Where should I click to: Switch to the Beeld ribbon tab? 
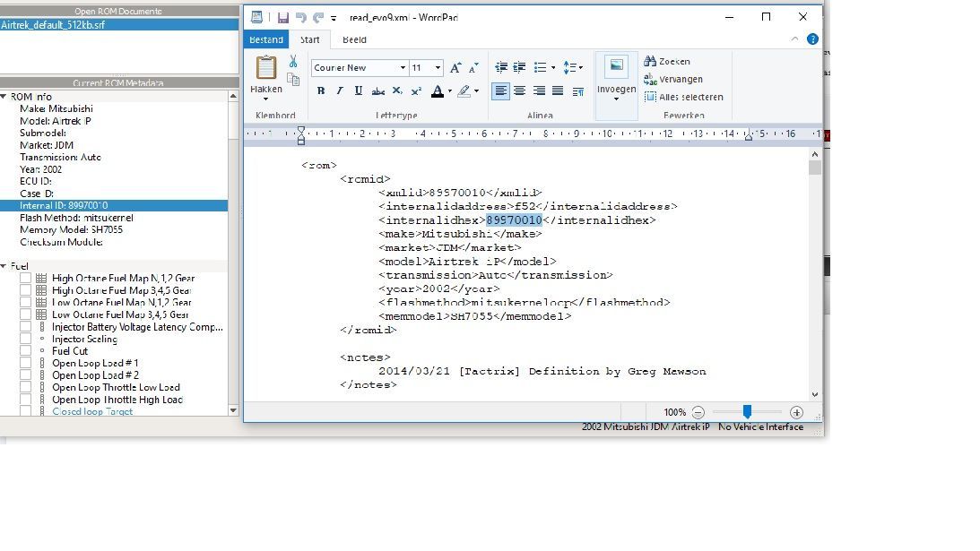tap(354, 39)
